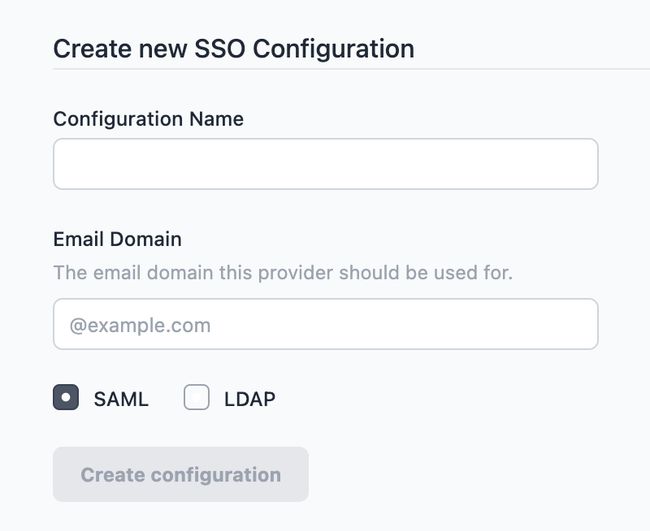Click the @example.com placeholder text
The image size is (650, 531).
[140, 325]
